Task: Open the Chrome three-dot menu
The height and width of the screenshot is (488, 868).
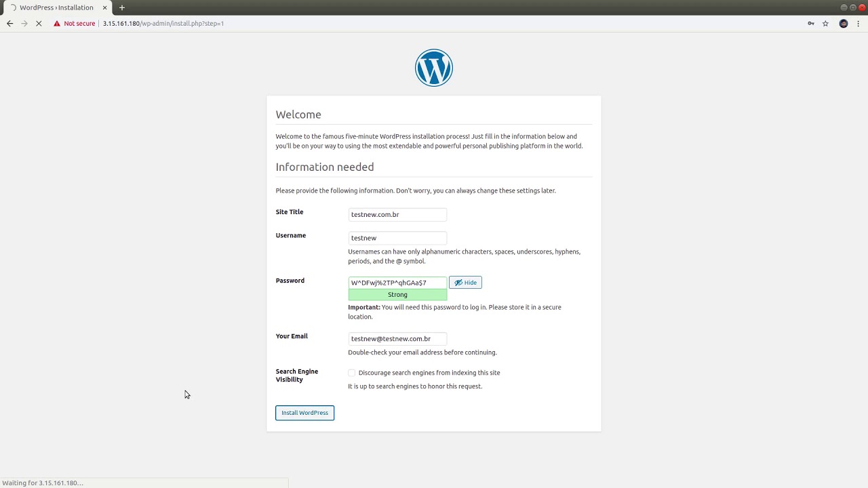Action: (859, 24)
